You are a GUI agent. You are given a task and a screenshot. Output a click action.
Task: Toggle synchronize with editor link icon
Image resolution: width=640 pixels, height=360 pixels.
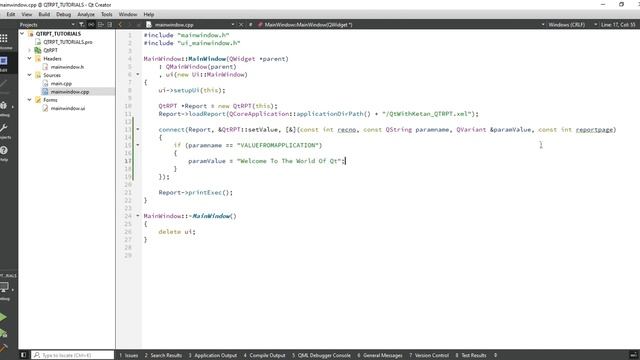coord(91,24)
